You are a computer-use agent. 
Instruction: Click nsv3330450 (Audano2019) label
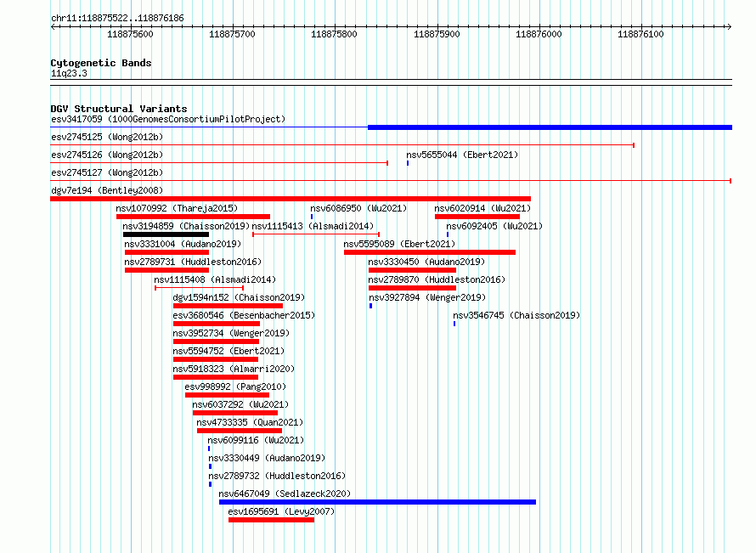[x=426, y=262]
